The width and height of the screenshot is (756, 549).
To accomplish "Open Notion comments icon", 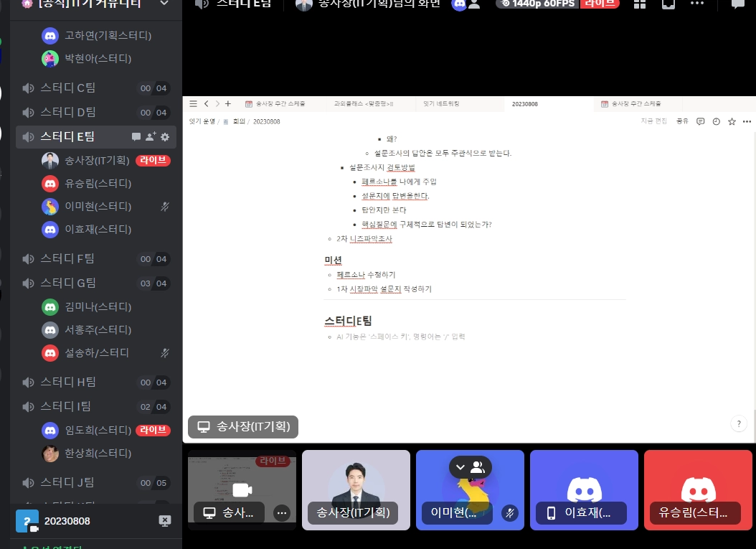I will click(x=701, y=121).
